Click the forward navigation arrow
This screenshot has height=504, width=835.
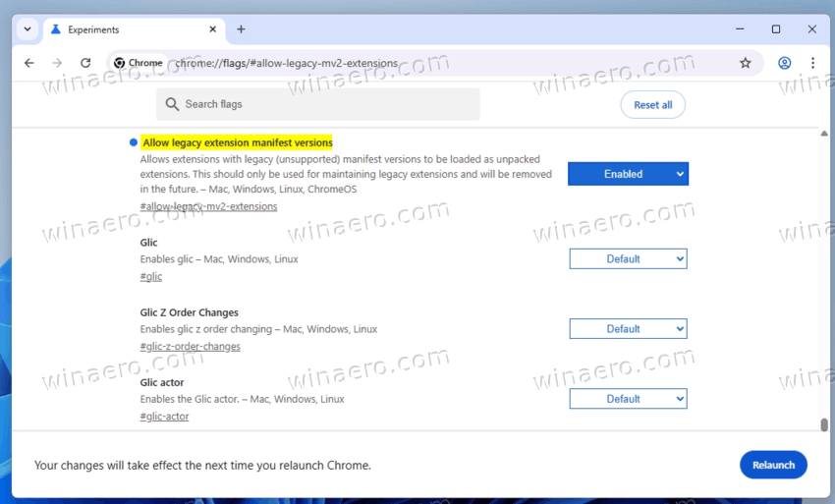pyautogui.click(x=57, y=63)
